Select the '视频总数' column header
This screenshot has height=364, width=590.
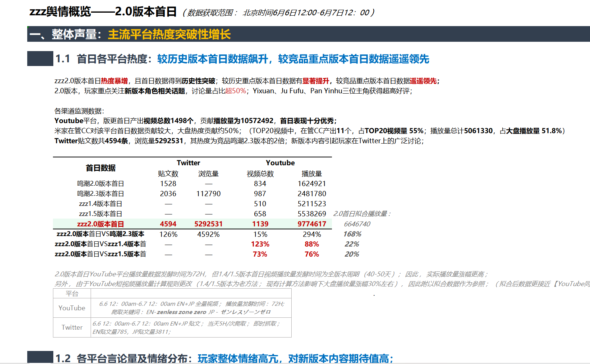pos(260,174)
